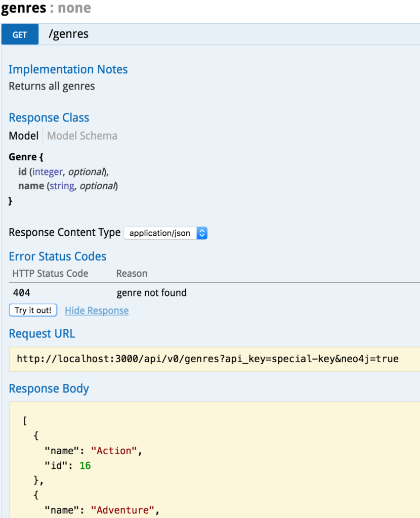Image resolution: width=420 pixels, height=518 pixels.
Task: Click the Response Class heading
Action: click(49, 117)
